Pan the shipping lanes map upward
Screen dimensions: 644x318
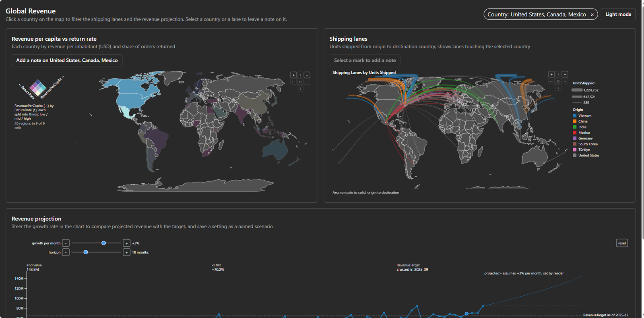(x=558, y=74)
